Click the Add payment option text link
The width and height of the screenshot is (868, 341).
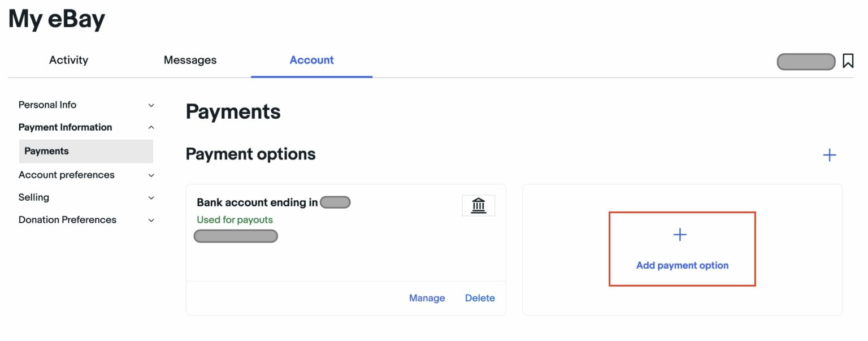[x=682, y=265]
